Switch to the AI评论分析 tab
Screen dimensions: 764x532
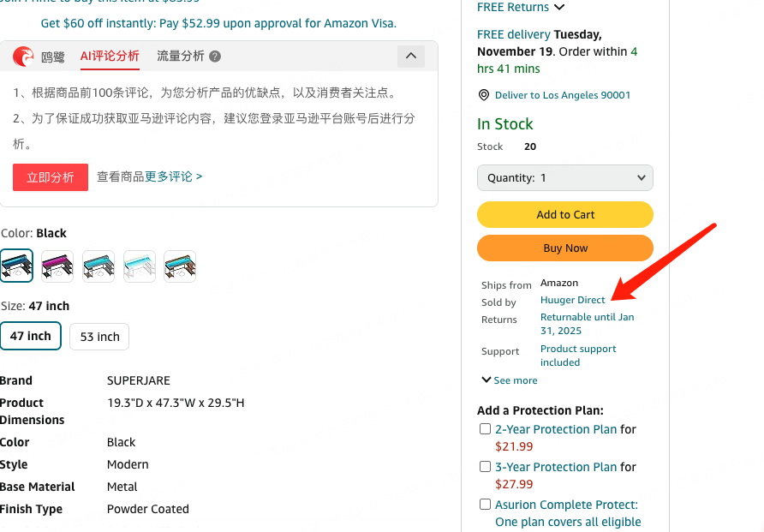tap(110, 57)
